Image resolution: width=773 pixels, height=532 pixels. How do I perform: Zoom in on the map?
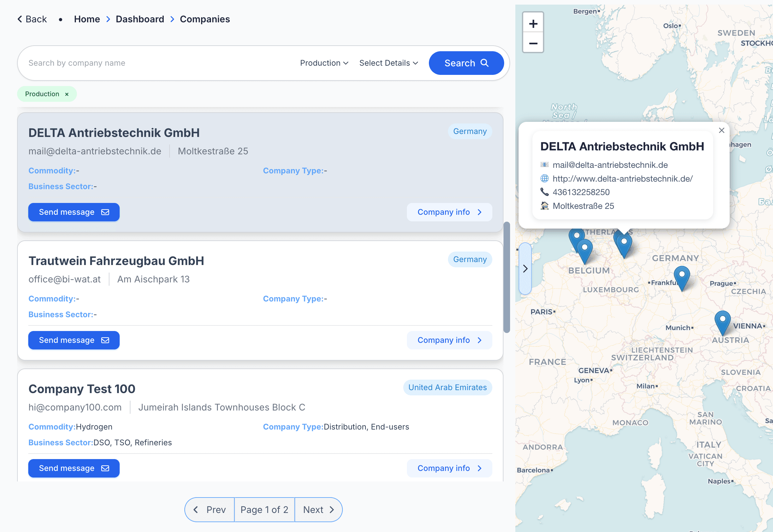click(x=533, y=23)
